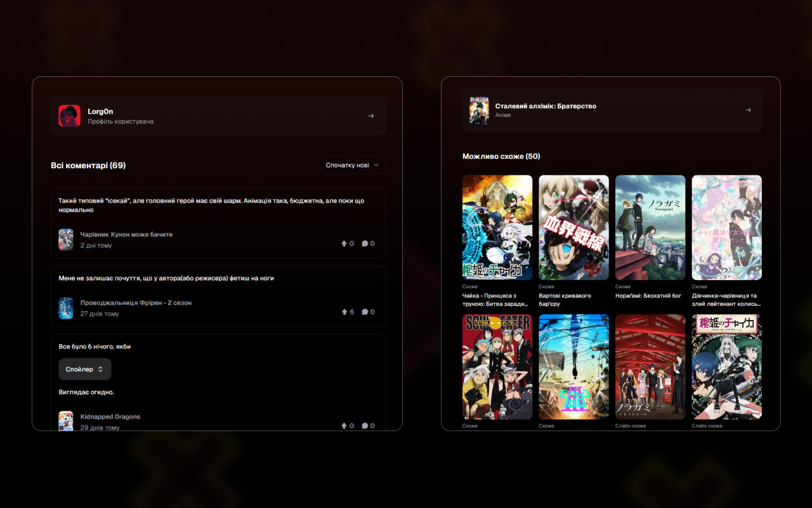Click the red torii gate Noragami poster
The width and height of the screenshot is (812, 508).
coord(650,367)
